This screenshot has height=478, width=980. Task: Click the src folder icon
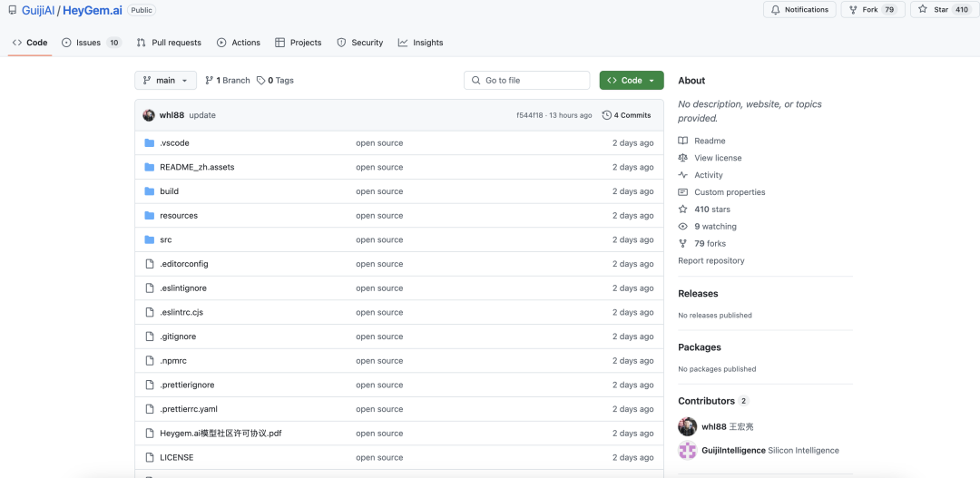tap(150, 240)
